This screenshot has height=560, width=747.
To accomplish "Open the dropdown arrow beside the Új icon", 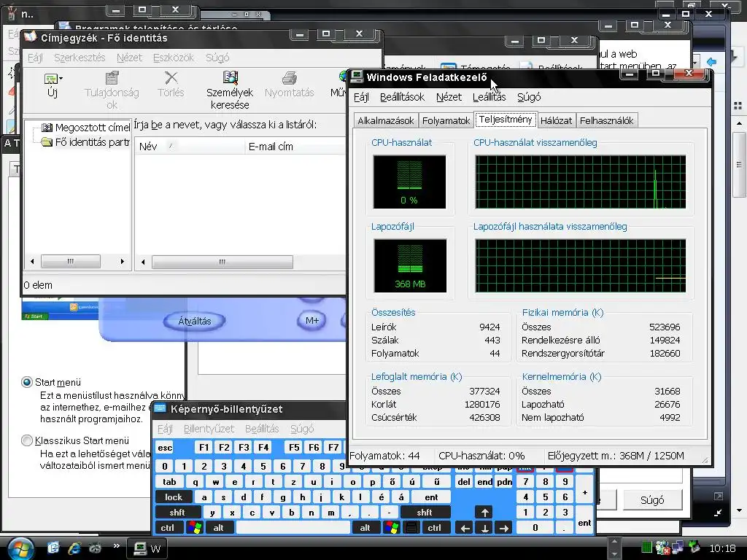I will point(61,79).
